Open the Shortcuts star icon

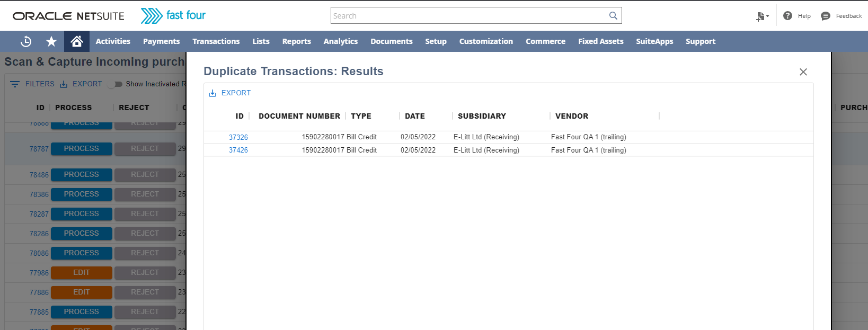[51, 41]
